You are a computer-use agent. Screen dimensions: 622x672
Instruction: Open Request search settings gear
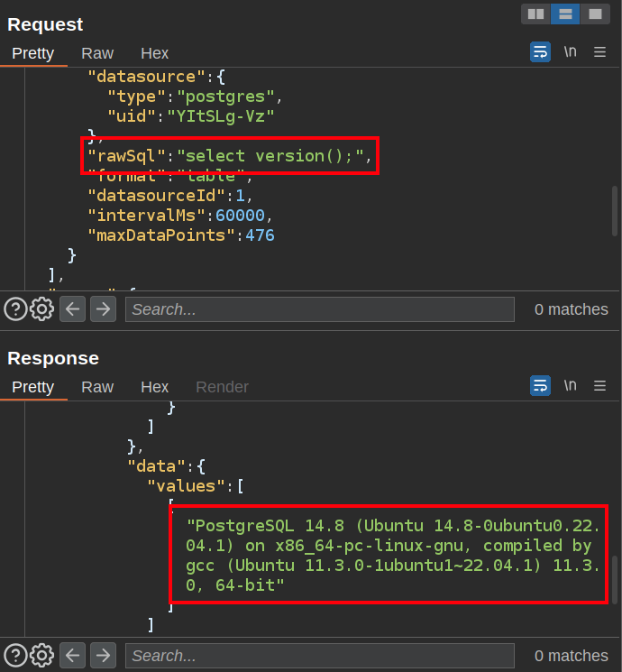coord(42,309)
